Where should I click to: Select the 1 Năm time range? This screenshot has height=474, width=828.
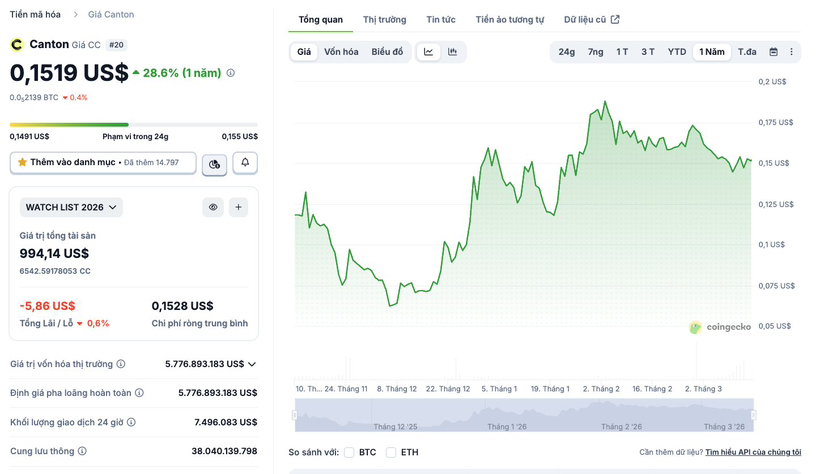click(712, 52)
